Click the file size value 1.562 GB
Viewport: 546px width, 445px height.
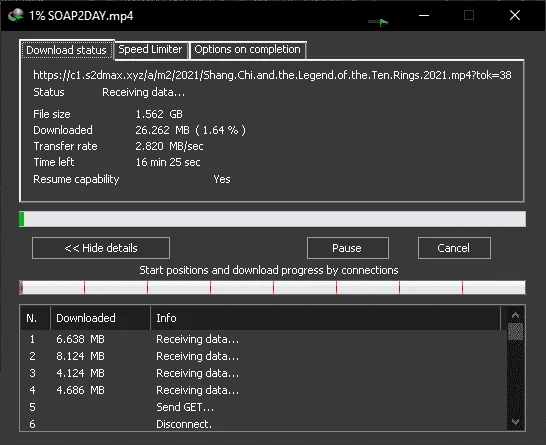click(159, 114)
